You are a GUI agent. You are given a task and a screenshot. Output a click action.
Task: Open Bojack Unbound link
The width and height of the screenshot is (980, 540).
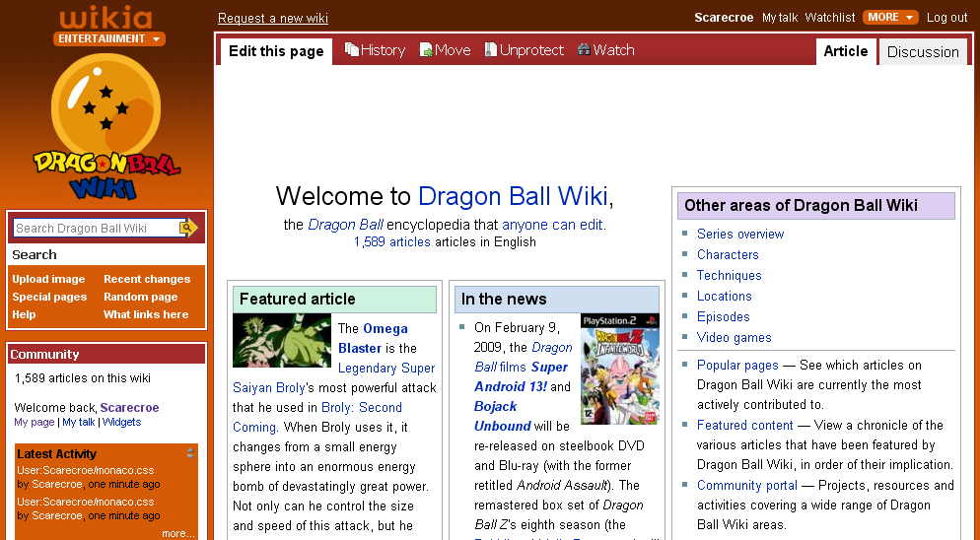click(503, 416)
